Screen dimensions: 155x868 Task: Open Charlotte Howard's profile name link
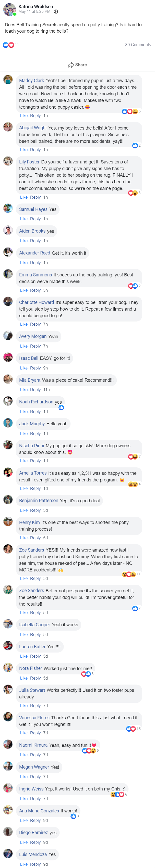click(37, 302)
